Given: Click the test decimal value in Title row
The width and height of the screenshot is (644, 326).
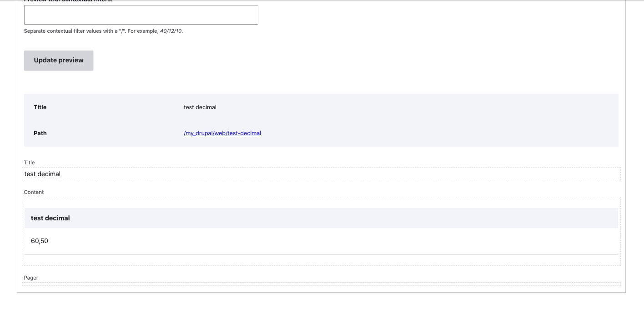Looking at the screenshot, I should [x=200, y=107].
